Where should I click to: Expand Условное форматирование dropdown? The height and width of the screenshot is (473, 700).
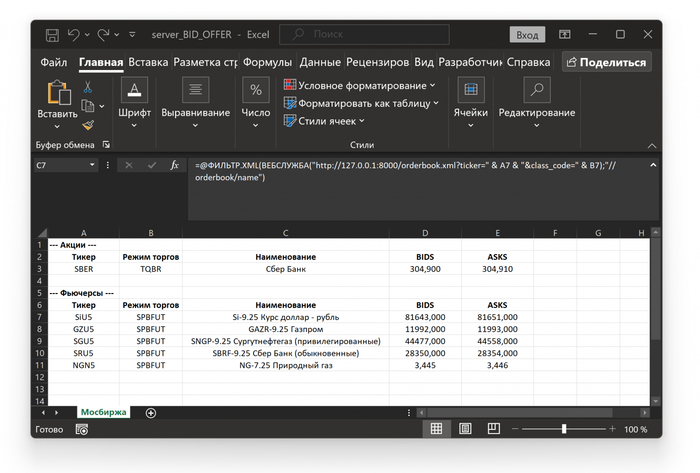[432, 86]
